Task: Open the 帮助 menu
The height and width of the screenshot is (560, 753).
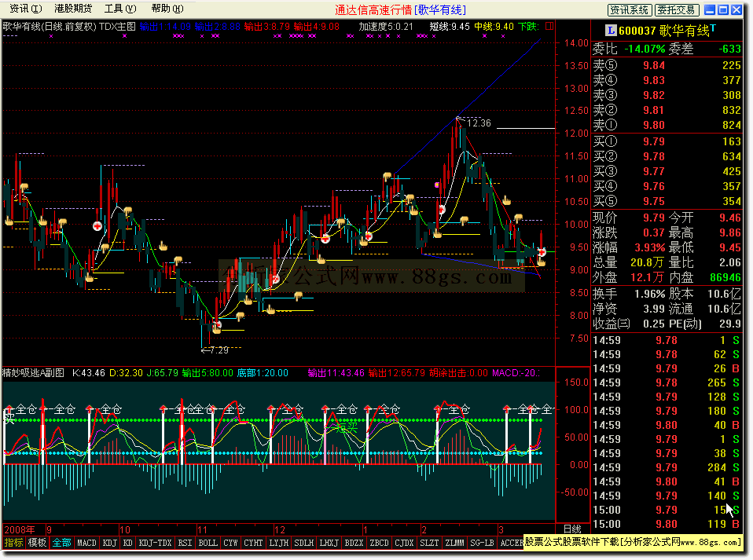Action: 167,9
